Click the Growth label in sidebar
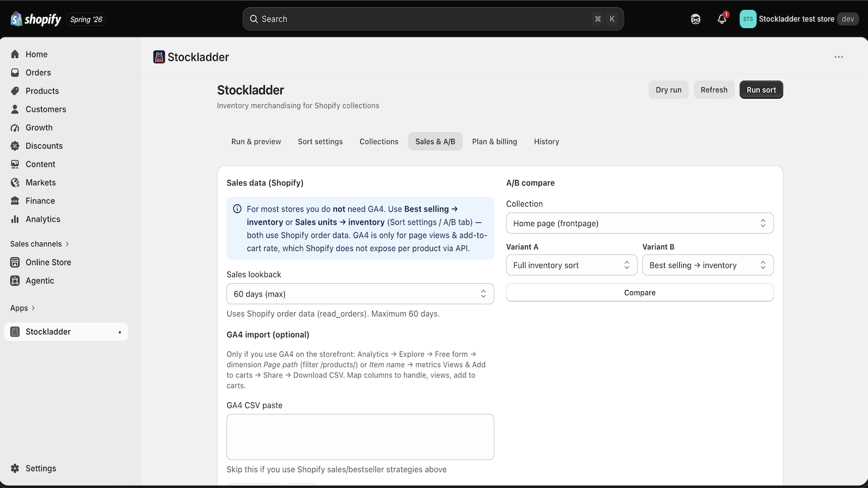The image size is (868, 488). tap(39, 127)
